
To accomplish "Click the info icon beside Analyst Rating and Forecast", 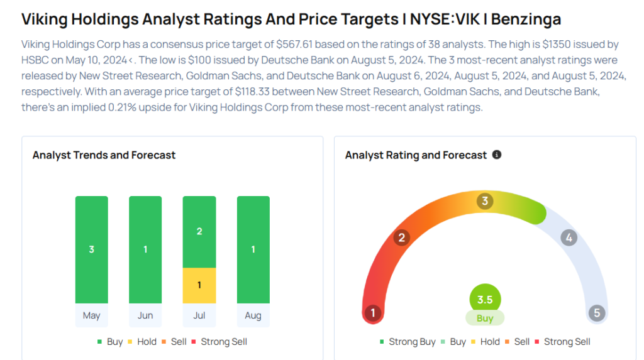I will click(x=497, y=155).
